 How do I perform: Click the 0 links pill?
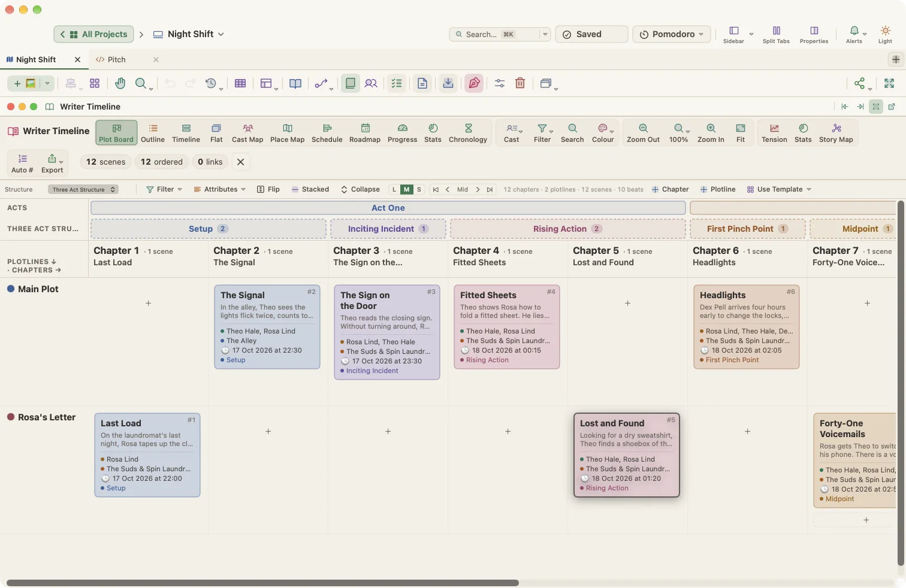point(210,162)
